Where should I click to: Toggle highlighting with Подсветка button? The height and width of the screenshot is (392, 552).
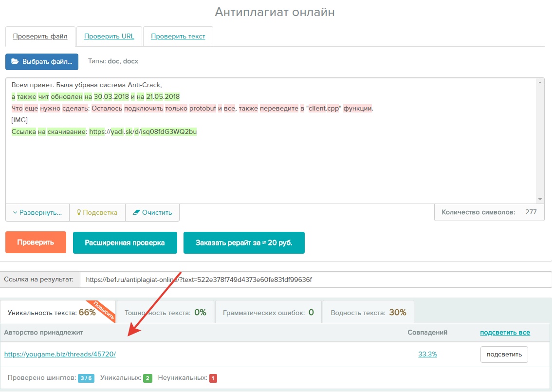(97, 213)
